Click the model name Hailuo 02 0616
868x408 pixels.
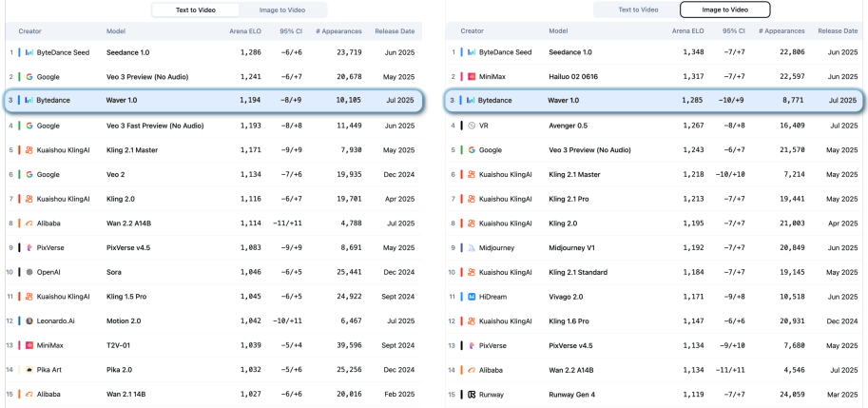pos(573,76)
